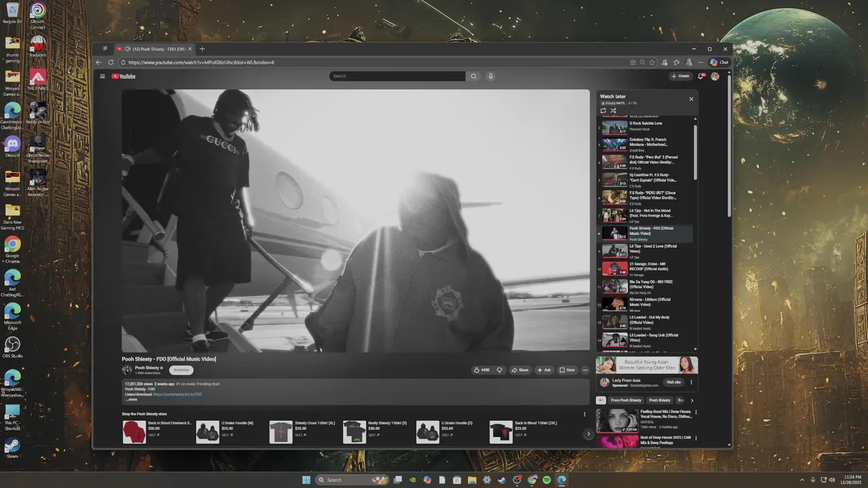Select the Pooh Shiesty filter chip
Image resolution: width=868 pixels, height=488 pixels.
point(659,400)
